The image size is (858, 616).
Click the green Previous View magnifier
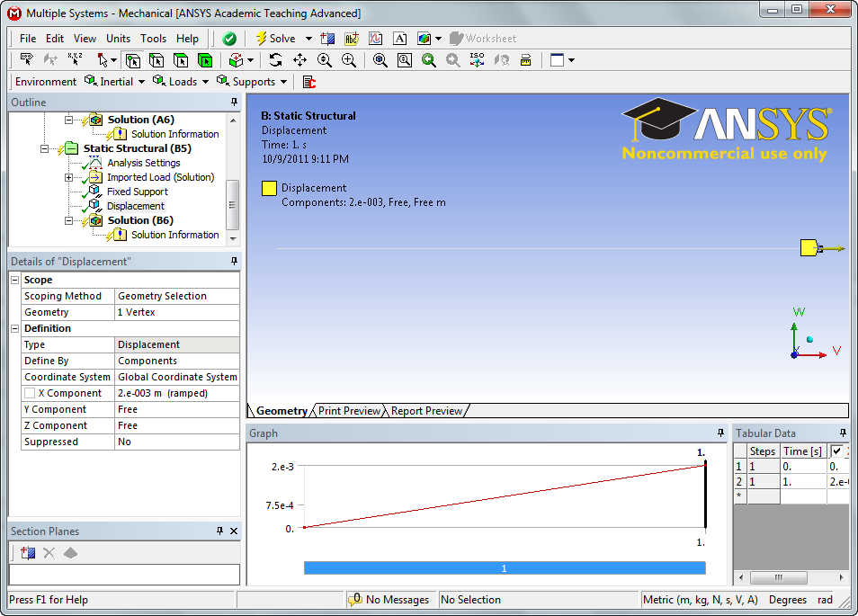click(428, 60)
